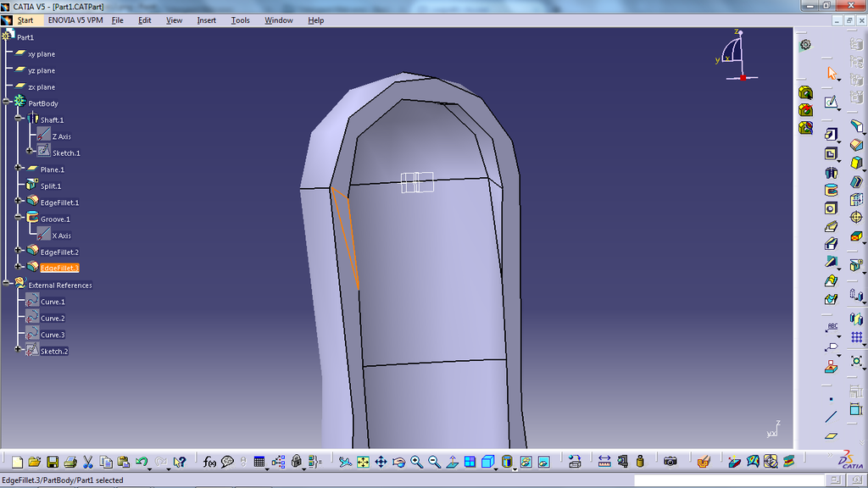The image size is (868, 488).
Task: Click the Cut scissors icon
Action: [87, 462]
